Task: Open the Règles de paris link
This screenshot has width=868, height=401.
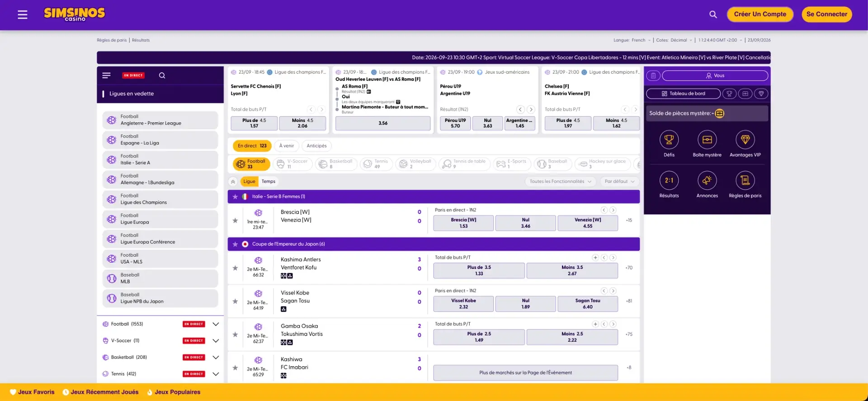Action: pos(112,40)
